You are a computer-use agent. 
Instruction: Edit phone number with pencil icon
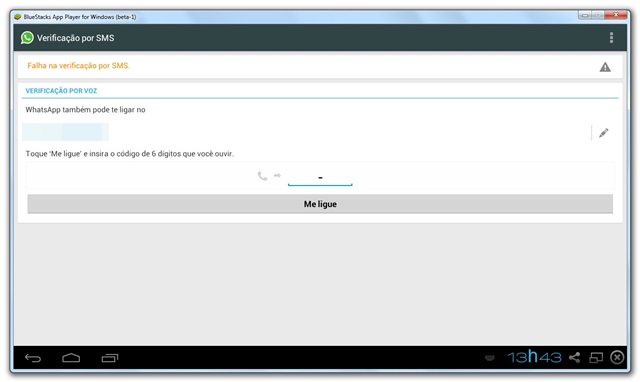click(x=603, y=133)
